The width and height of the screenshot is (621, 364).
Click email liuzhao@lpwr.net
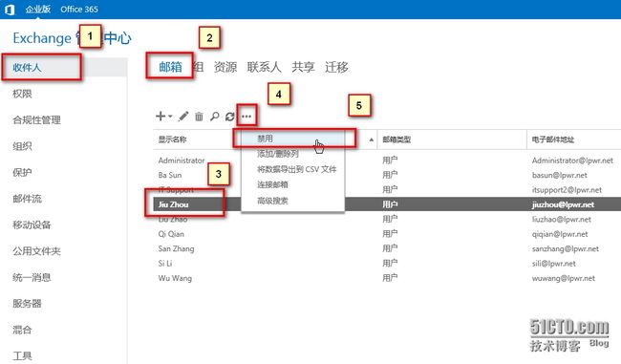(x=561, y=219)
